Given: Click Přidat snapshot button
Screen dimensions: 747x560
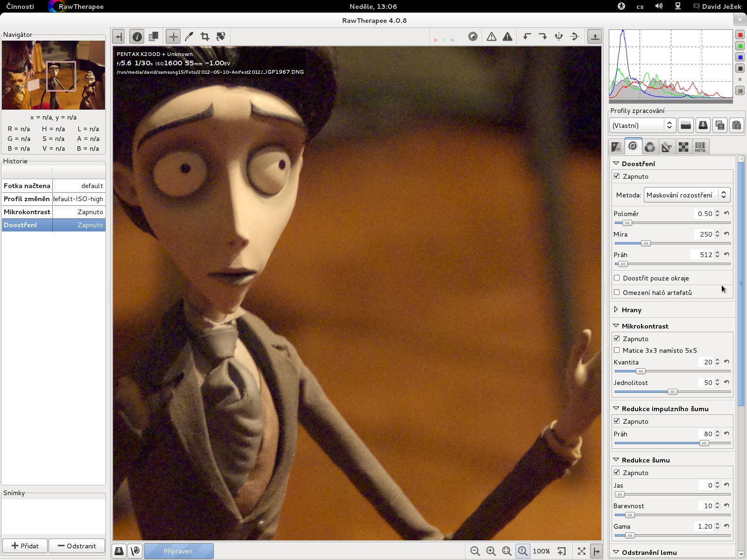Looking at the screenshot, I should coord(25,546).
